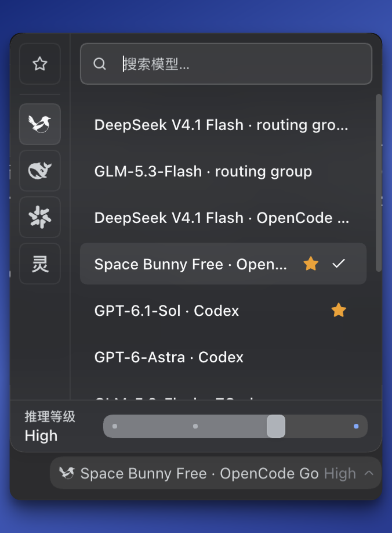392x533 pixels.
Task: Click the High reasoning label in bottom selector
Action: click(340, 474)
